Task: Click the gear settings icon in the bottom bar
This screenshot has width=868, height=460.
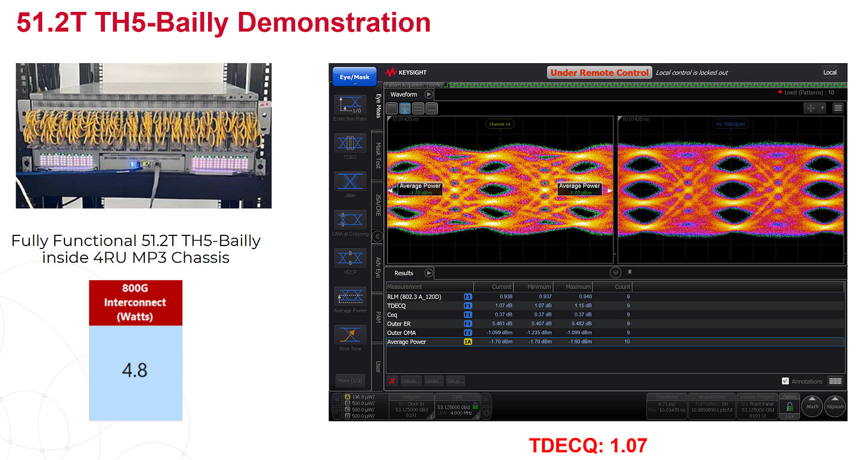Action: (487, 412)
